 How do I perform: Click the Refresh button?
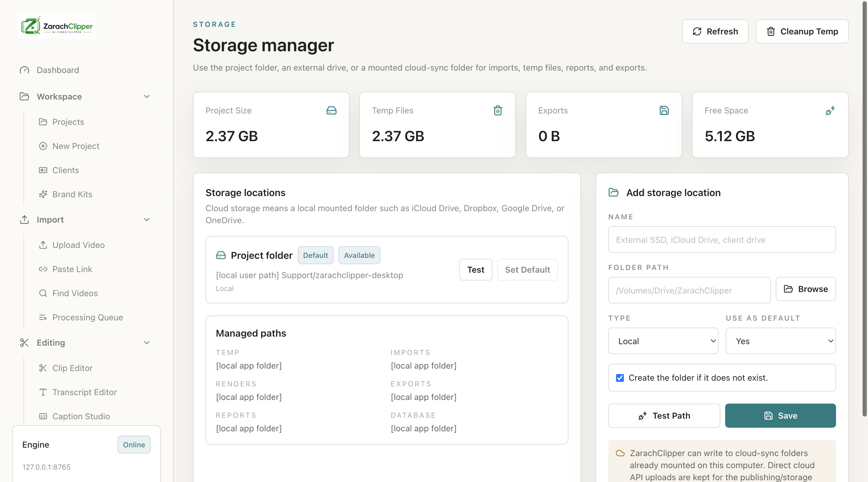point(715,31)
